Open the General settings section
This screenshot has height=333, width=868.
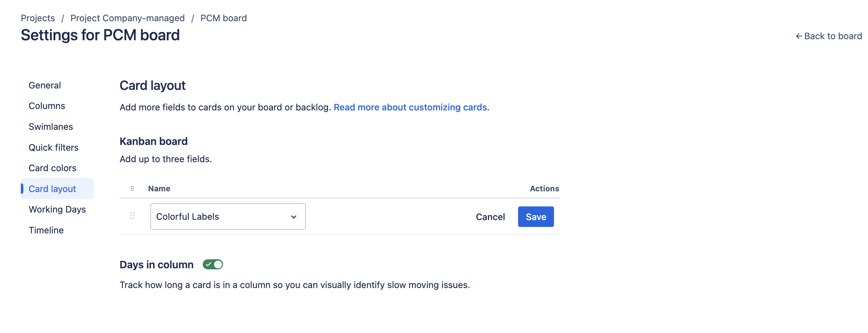[x=45, y=86]
